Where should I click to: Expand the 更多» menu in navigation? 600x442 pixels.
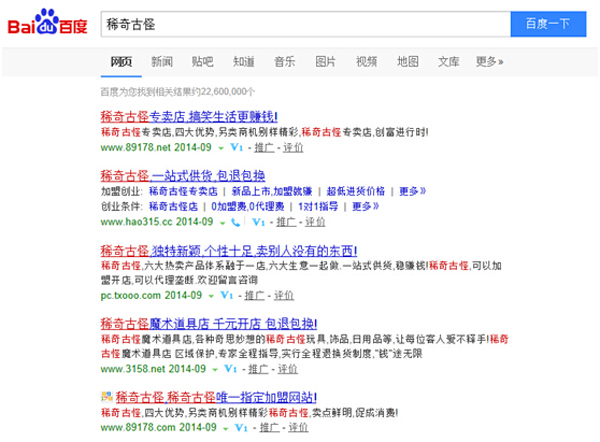pyautogui.click(x=489, y=62)
